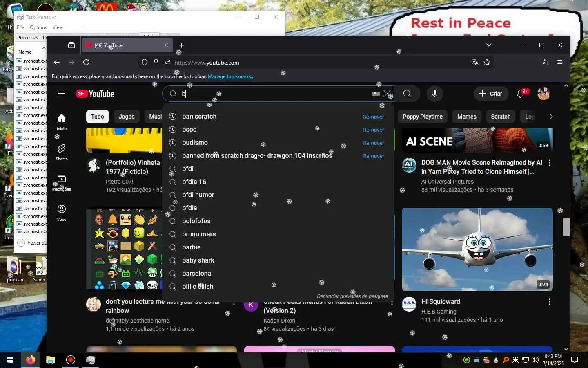Screen dimensions: 588x368
Task: Click the Manage bookmarks link
Action: click(x=231, y=76)
